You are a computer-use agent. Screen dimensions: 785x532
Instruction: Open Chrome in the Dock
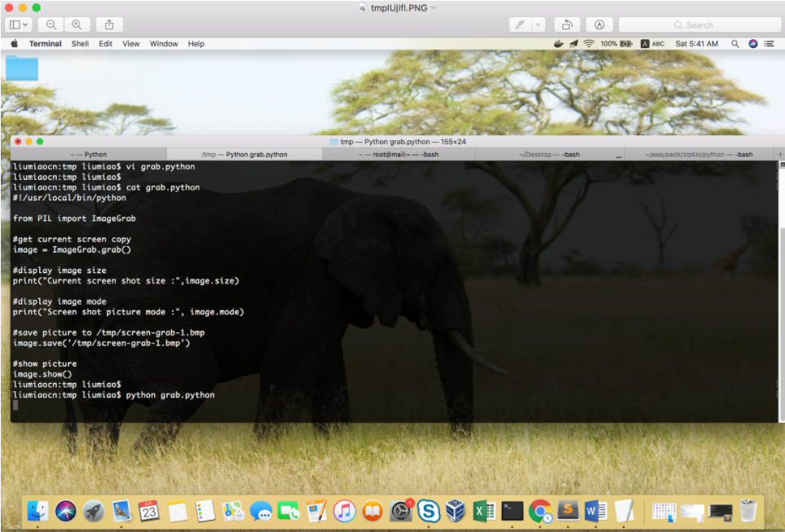pos(540,511)
